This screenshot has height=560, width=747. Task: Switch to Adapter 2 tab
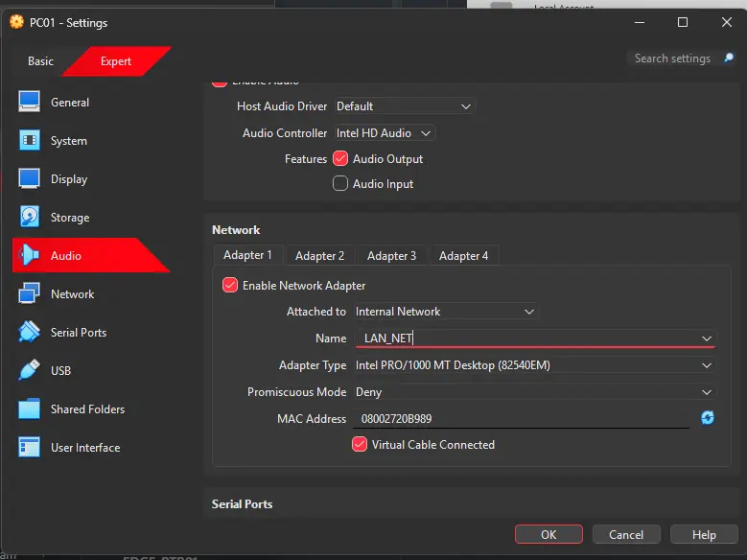point(319,256)
